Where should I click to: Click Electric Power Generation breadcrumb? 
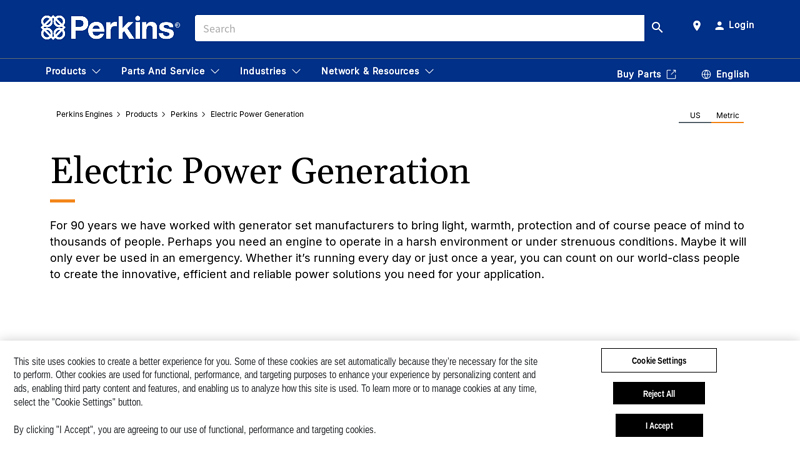pyautogui.click(x=257, y=114)
